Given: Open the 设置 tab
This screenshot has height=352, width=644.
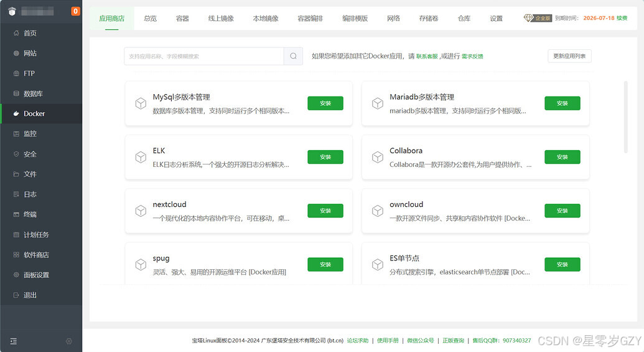Looking at the screenshot, I should (x=496, y=18).
